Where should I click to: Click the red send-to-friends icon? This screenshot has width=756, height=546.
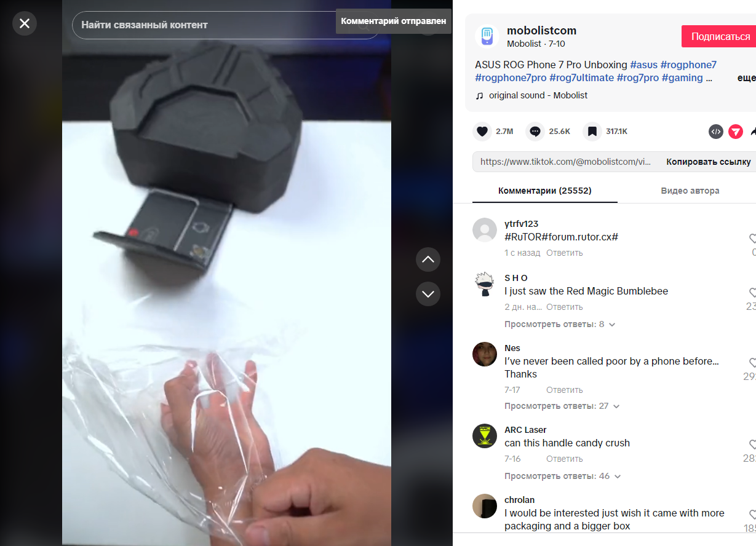(x=736, y=132)
